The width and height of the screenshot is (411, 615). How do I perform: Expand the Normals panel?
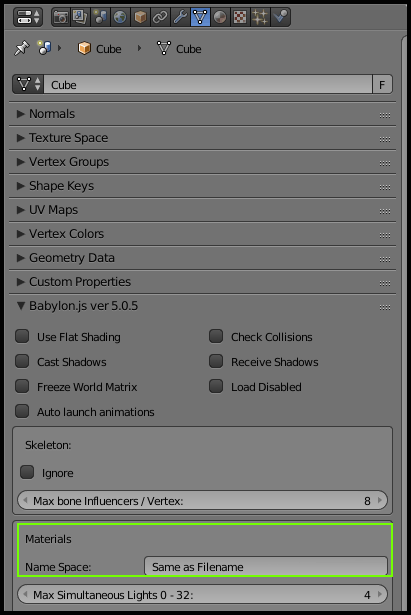click(x=202, y=114)
